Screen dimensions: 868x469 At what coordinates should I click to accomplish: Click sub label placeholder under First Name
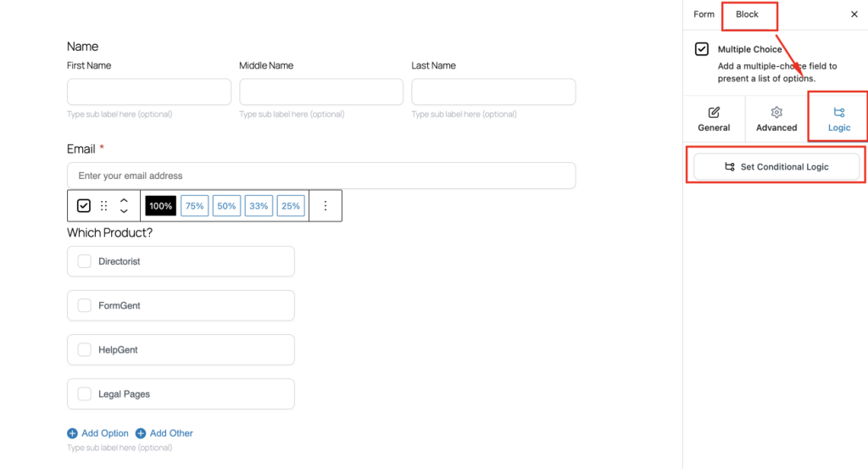(x=120, y=114)
